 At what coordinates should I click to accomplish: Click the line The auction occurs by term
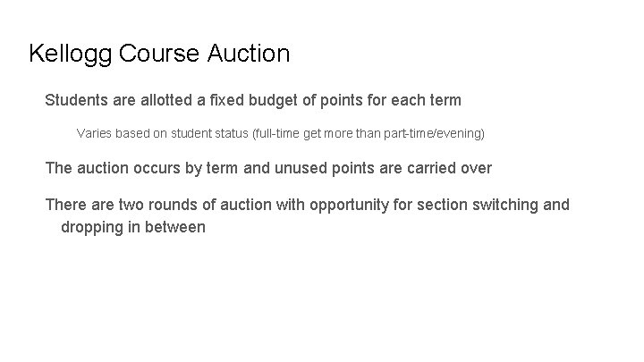pos(268,168)
